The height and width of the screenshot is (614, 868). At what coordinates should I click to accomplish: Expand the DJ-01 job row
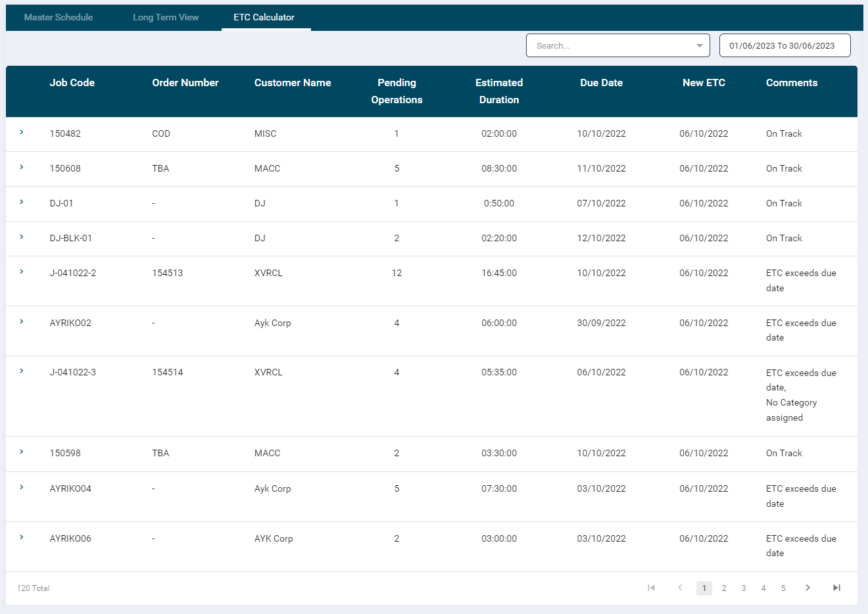(22, 202)
